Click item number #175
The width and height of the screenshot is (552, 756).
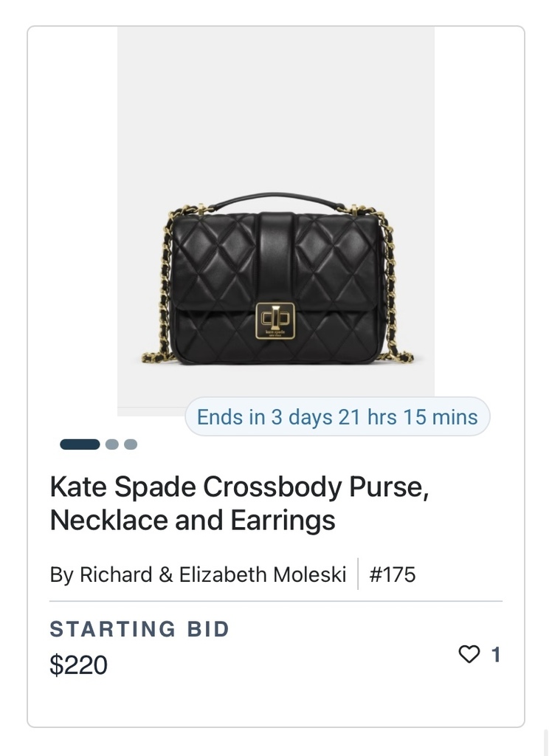tap(392, 574)
